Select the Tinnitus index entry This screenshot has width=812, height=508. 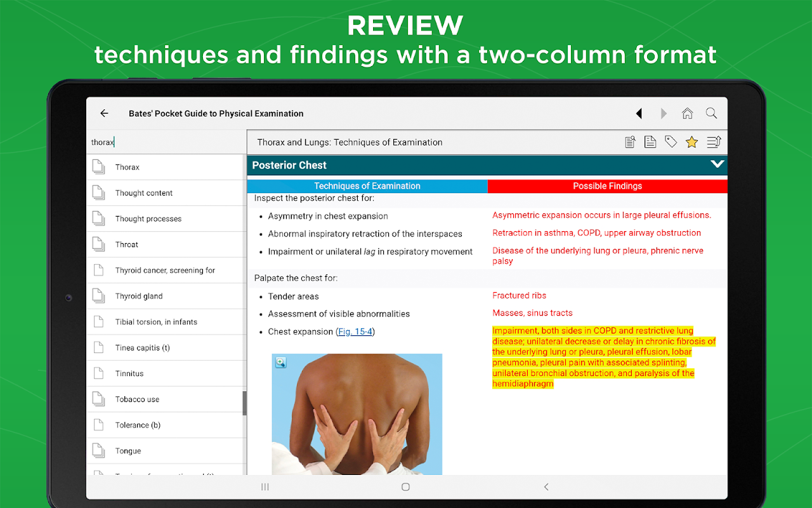click(x=166, y=373)
